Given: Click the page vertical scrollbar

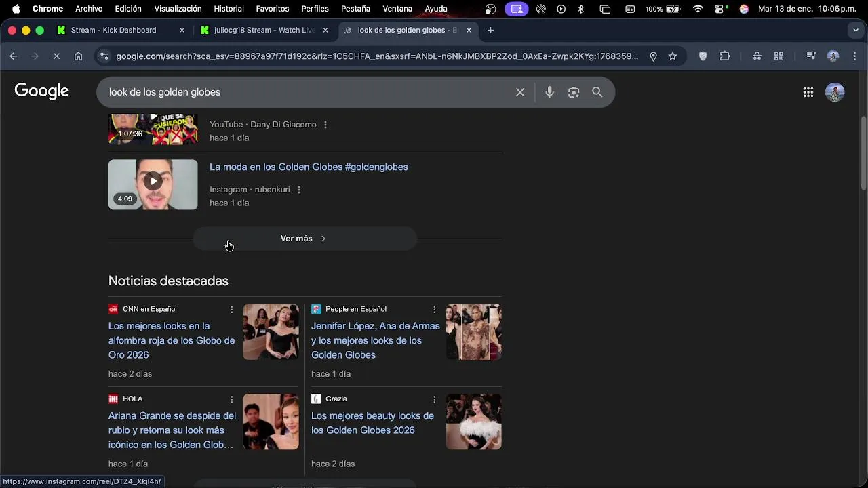Looking at the screenshot, I should coord(863,154).
